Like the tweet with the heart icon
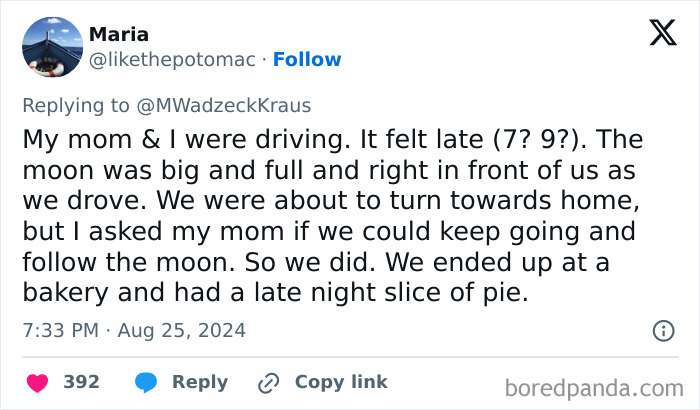The height and width of the screenshot is (410, 700). 36,382
